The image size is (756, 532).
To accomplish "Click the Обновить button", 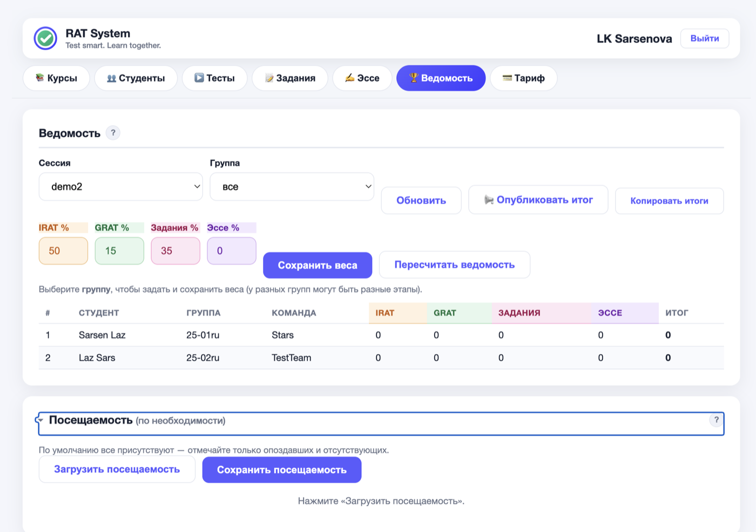I will tap(421, 200).
